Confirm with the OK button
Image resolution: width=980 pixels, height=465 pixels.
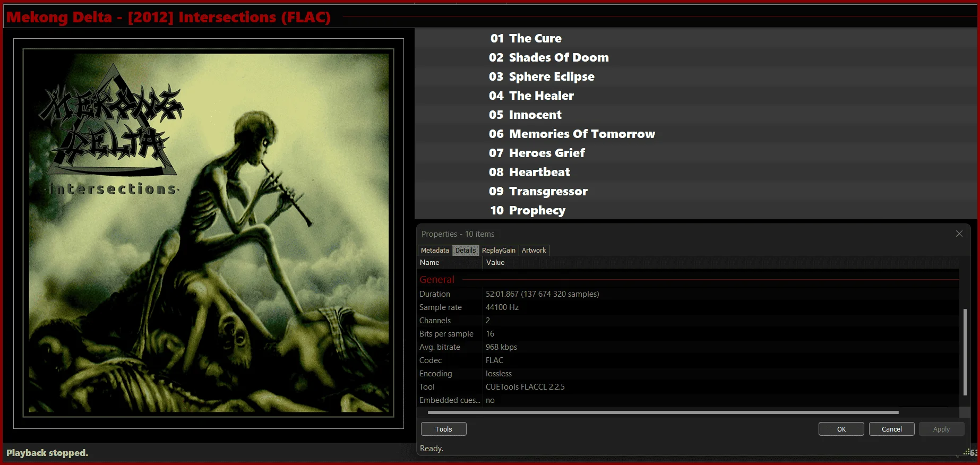click(x=841, y=429)
